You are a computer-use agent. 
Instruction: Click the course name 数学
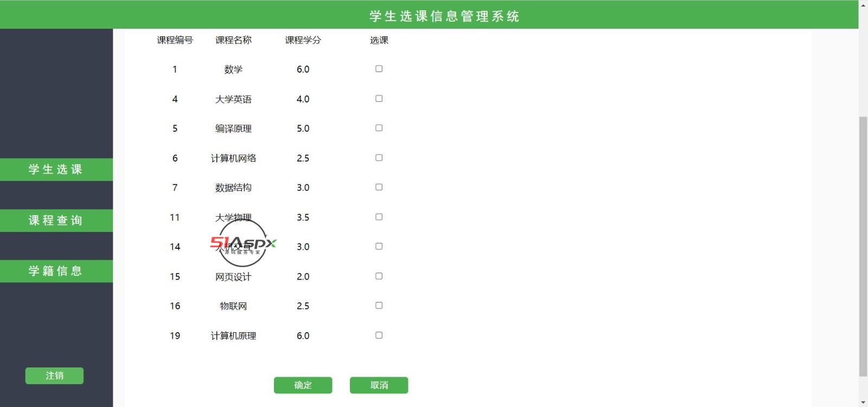point(233,69)
